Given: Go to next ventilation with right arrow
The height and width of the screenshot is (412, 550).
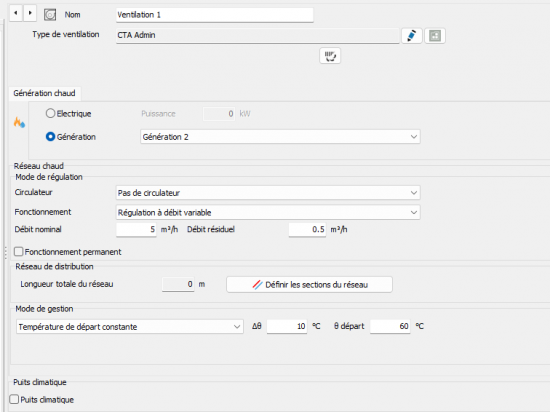Looking at the screenshot, I should (x=30, y=13).
